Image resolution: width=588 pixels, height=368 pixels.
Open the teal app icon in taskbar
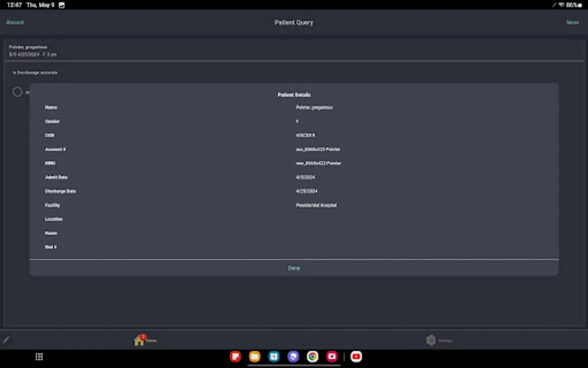tap(274, 357)
